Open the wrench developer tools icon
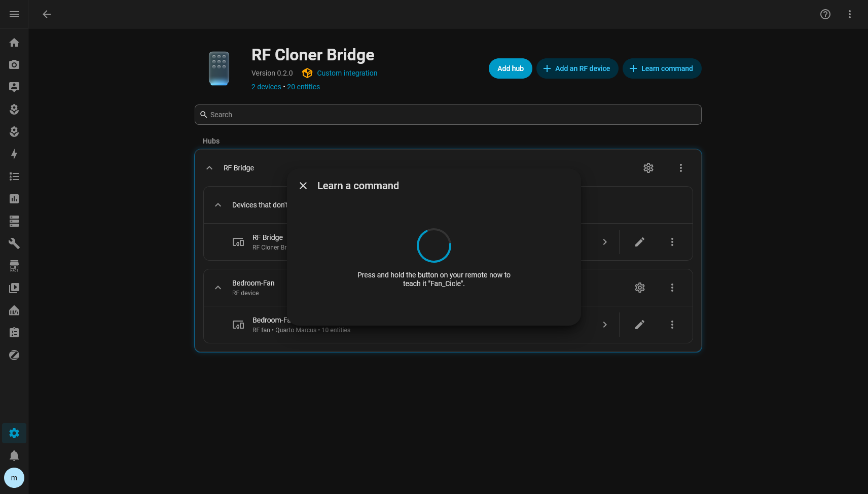This screenshot has height=494, width=868. (14, 243)
